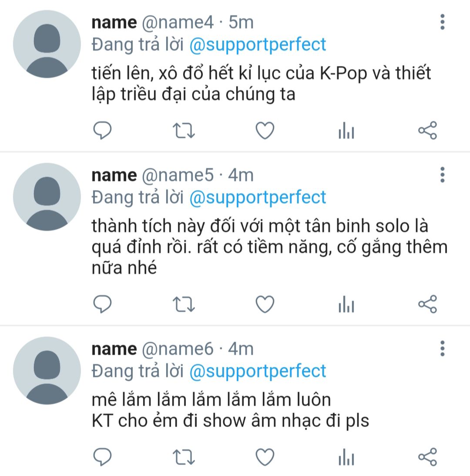This screenshot has height=476, width=470.
Task: Like the @name4 tweet
Action: click(x=265, y=131)
